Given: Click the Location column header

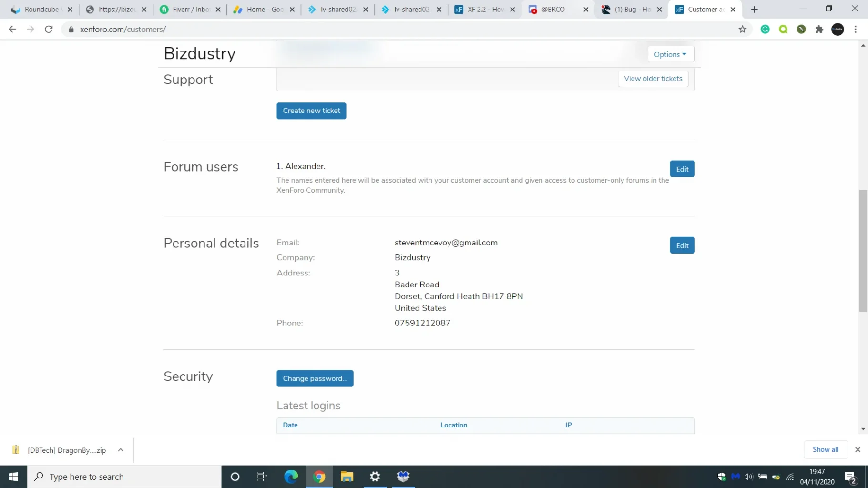Looking at the screenshot, I should 454,425.
